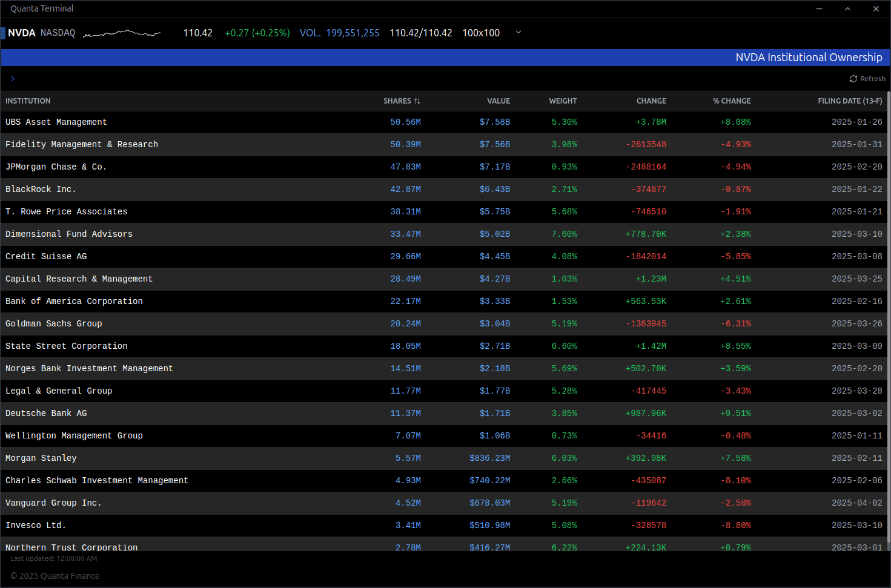
Task: Click BlackRock change -374877
Action: 649,190
